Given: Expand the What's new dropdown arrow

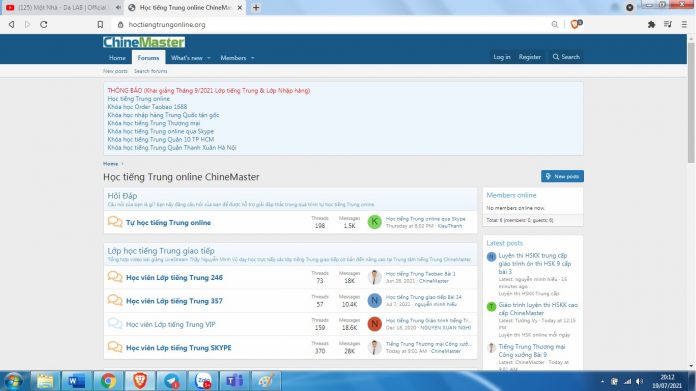Looking at the screenshot, I should [209, 58].
